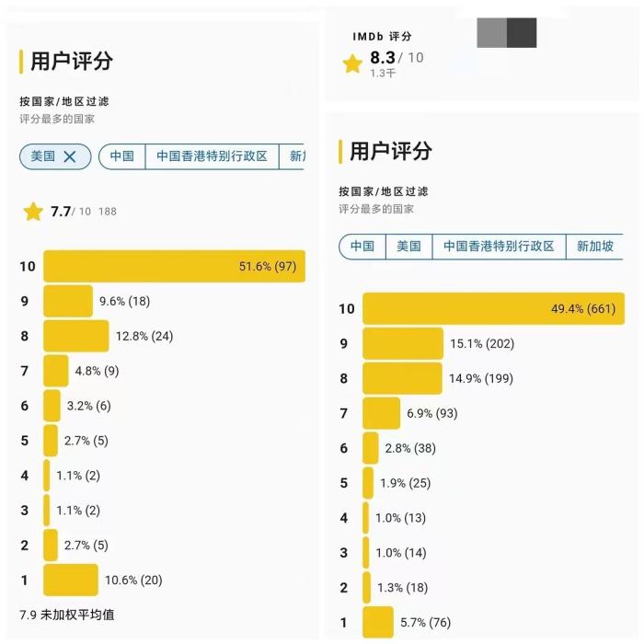Click the 15.1% (202) nine-star bar
Viewport: 644px width, 644px height.
pos(403,344)
